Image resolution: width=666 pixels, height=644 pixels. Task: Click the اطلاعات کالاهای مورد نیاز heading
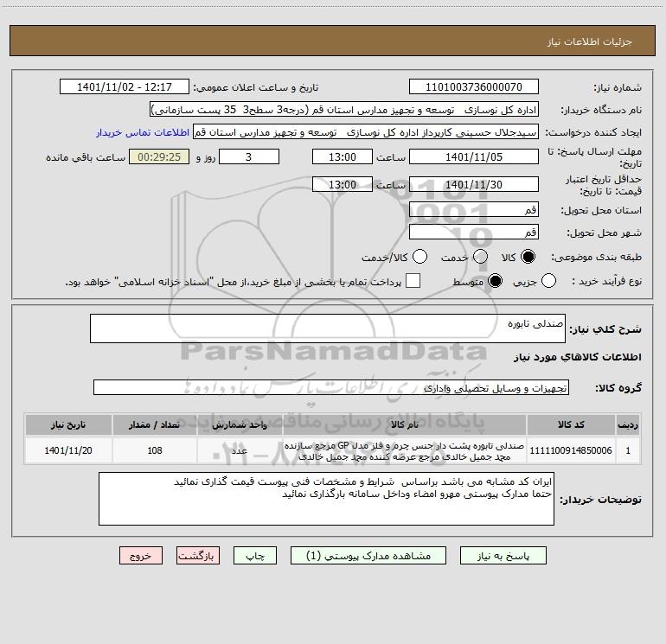(578, 357)
